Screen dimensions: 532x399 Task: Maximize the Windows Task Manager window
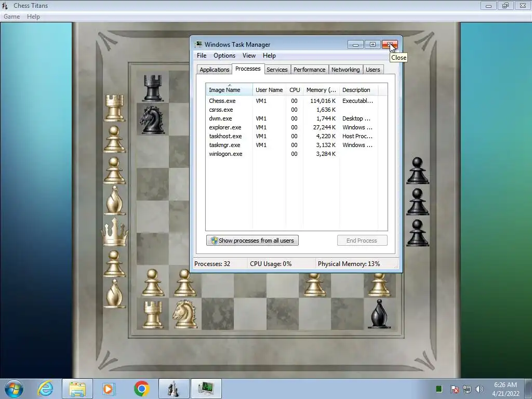373,45
